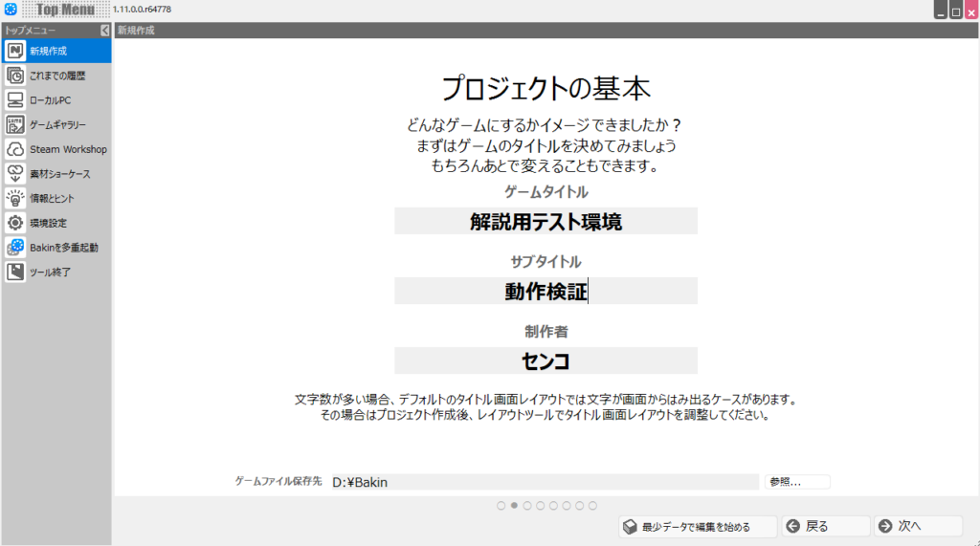Click the ゲームファイル保存先 path field

click(x=542, y=483)
